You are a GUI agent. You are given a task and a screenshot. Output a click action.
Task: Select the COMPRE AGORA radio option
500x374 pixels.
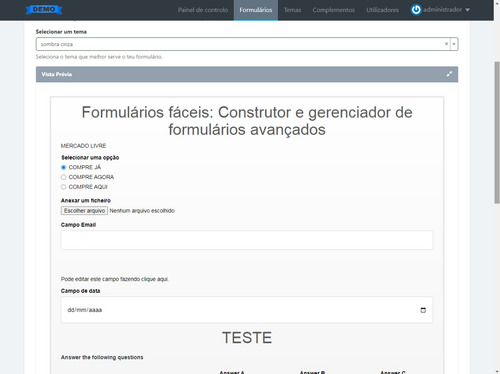pyautogui.click(x=63, y=177)
